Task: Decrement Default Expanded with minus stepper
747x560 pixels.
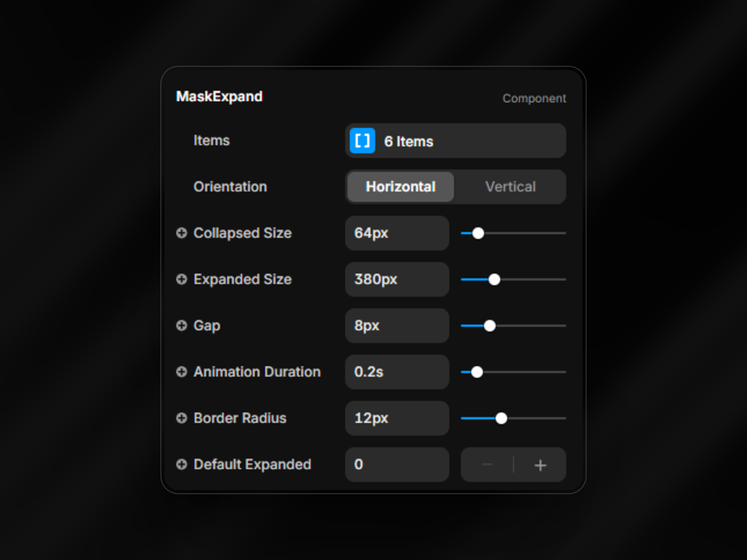Action: click(x=487, y=465)
